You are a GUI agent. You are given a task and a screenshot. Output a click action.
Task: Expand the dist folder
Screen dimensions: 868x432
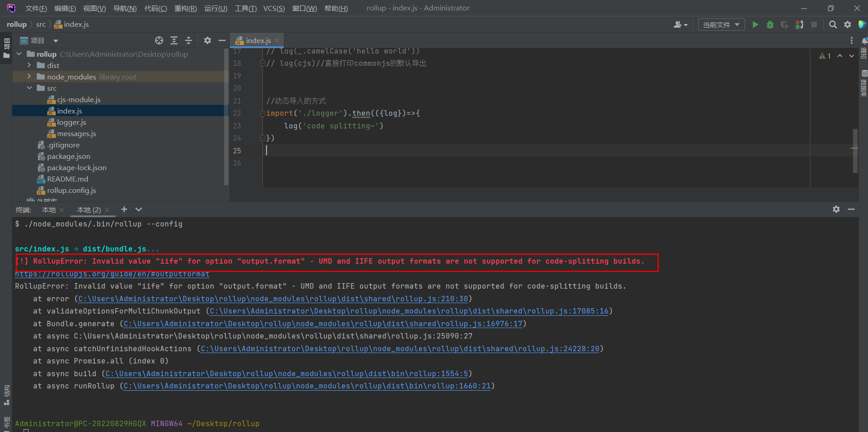tap(29, 65)
